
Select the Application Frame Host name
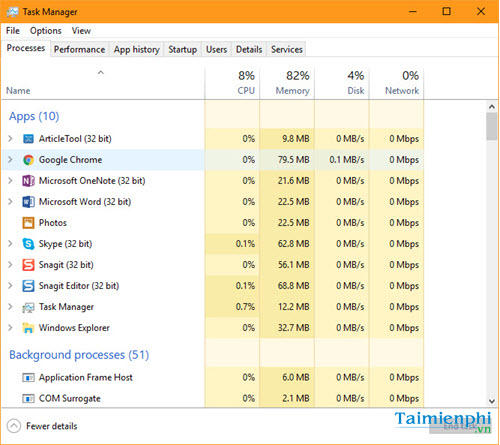click(x=86, y=377)
